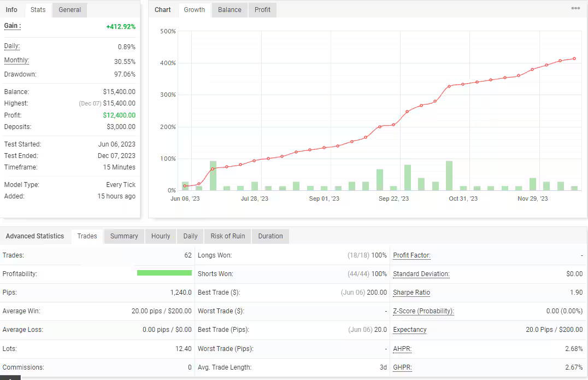The height and width of the screenshot is (380, 588).
Task: Click the green Profitability bar
Action: pos(164,273)
